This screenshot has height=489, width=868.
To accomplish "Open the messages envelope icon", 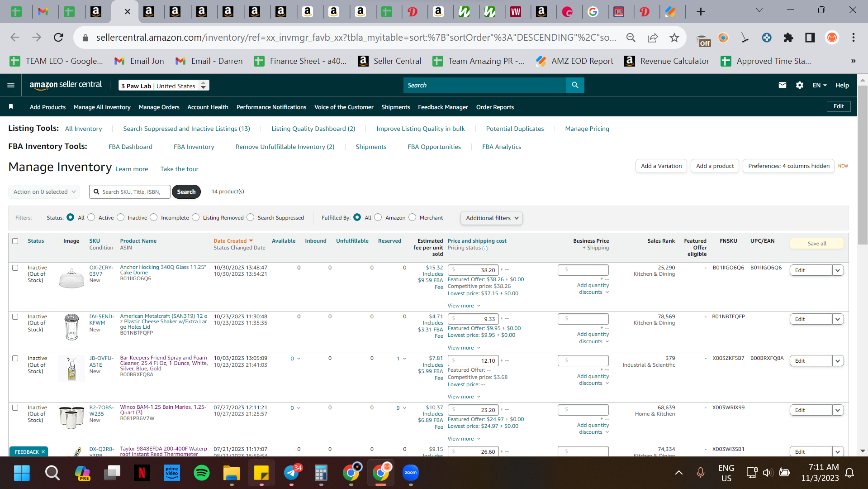I will (x=782, y=85).
